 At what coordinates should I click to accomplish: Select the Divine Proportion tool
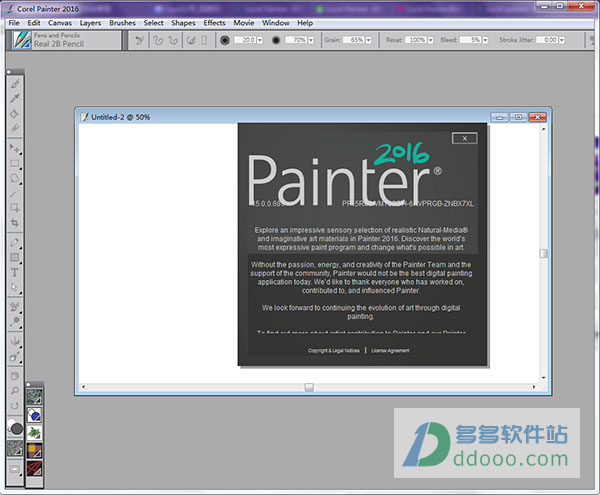15,357
